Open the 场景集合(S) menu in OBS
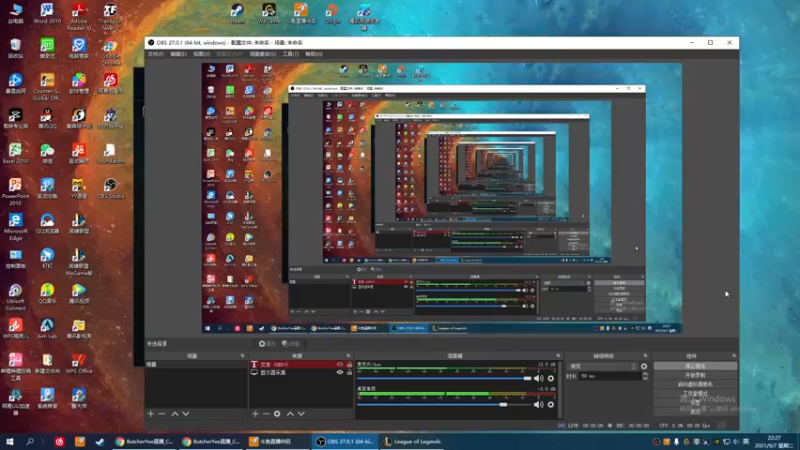Viewport: 800px width, 450px height. click(262, 54)
